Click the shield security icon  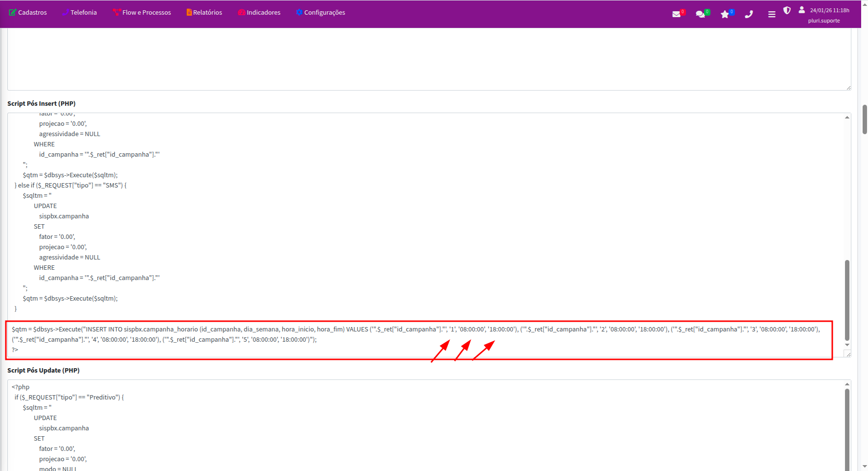coord(787,10)
